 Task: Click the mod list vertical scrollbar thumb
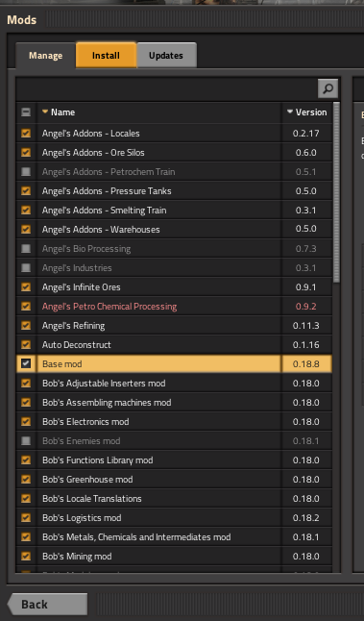(x=337, y=192)
